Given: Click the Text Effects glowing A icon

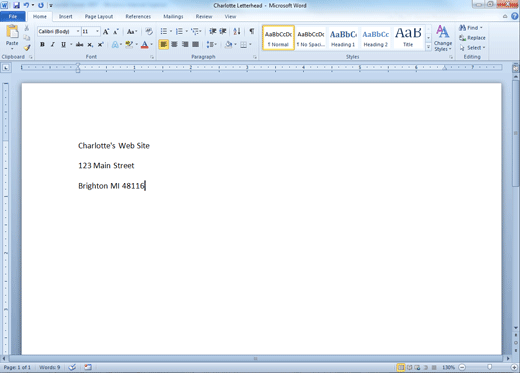Looking at the screenshot, I should (115, 44).
